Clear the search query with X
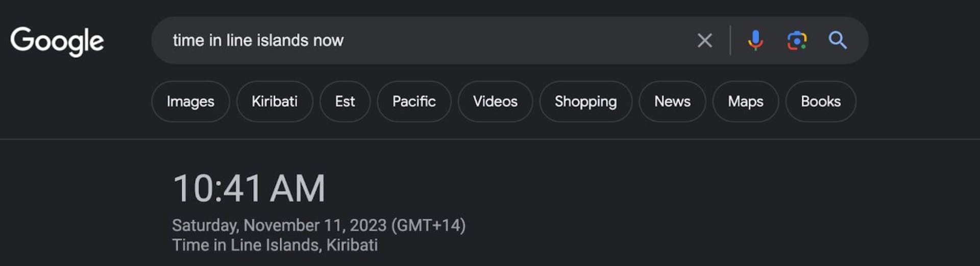 click(x=704, y=40)
